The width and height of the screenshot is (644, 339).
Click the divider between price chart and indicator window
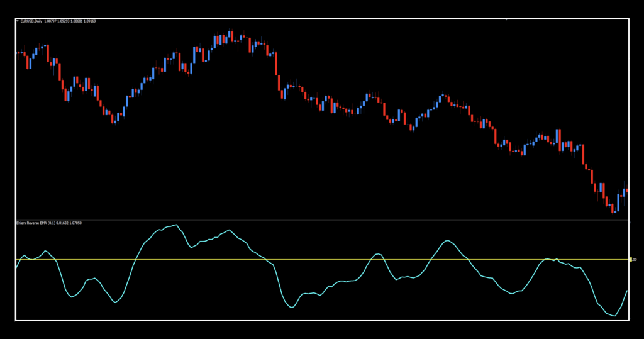pyautogui.click(x=314, y=220)
